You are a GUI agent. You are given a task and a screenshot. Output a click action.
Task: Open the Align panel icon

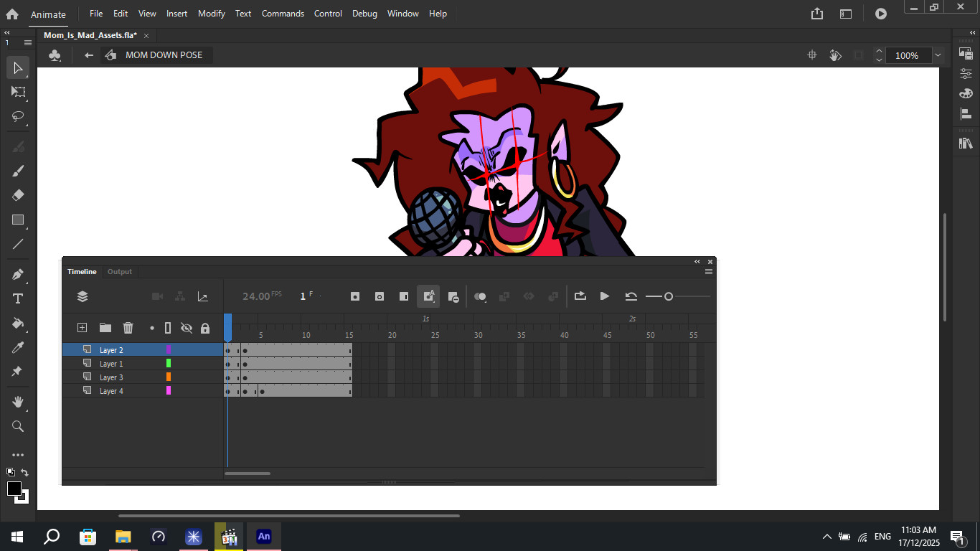966,113
